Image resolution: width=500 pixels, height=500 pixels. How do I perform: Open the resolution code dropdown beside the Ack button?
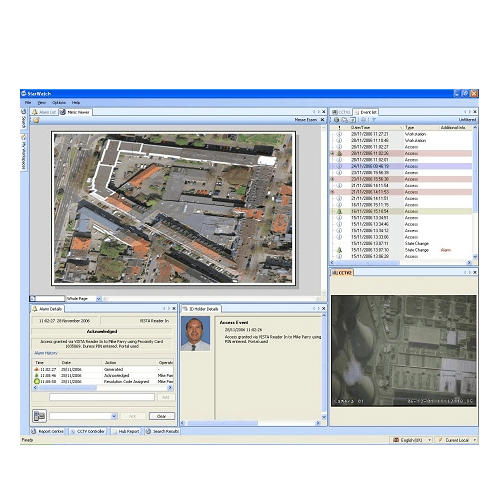[114, 416]
